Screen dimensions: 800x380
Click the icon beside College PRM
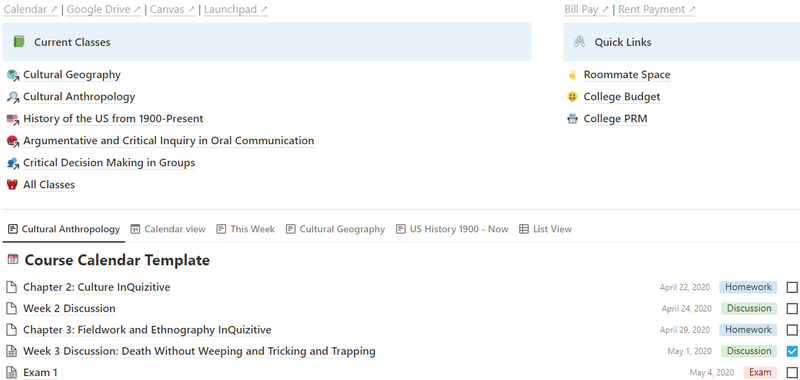click(572, 119)
